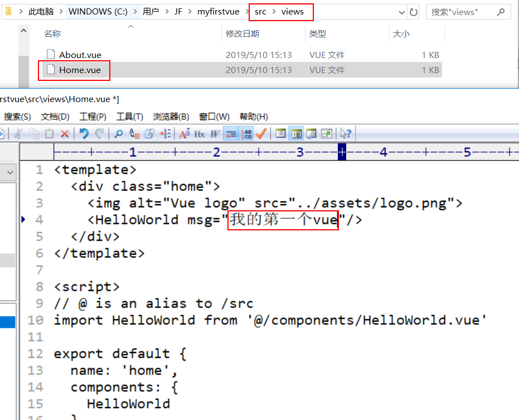Open Find with the magnifier icon
Viewport: 519px width, 420px height.
[119, 134]
